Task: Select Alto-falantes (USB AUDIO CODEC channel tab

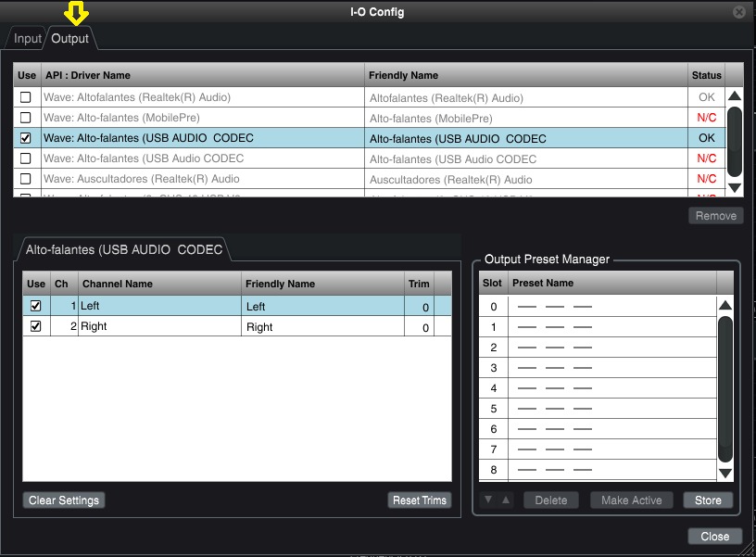Action: [123, 250]
